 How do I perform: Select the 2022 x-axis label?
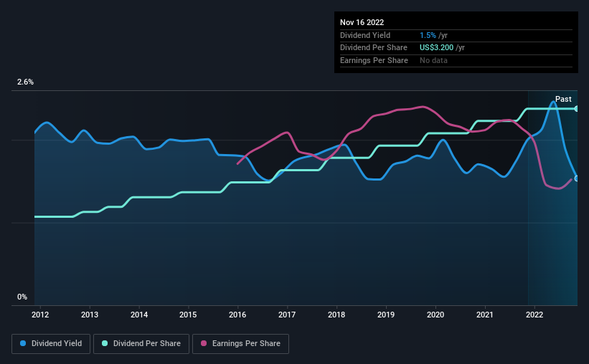tap(534, 315)
